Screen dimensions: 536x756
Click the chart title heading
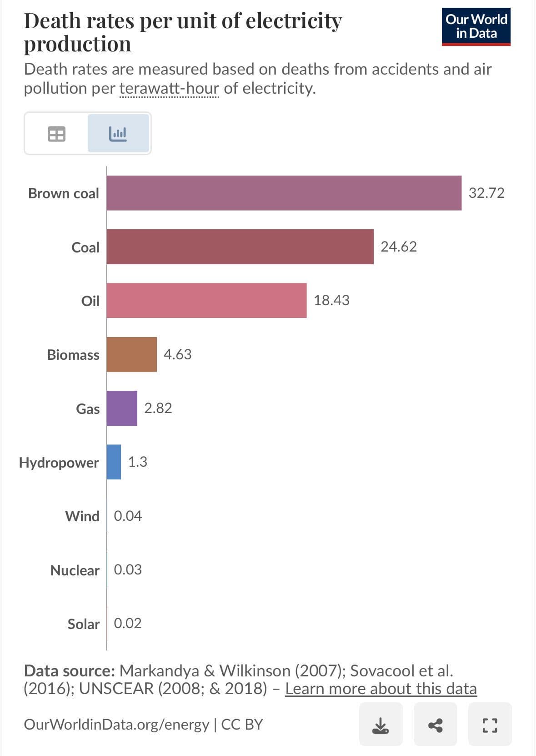tap(182, 32)
